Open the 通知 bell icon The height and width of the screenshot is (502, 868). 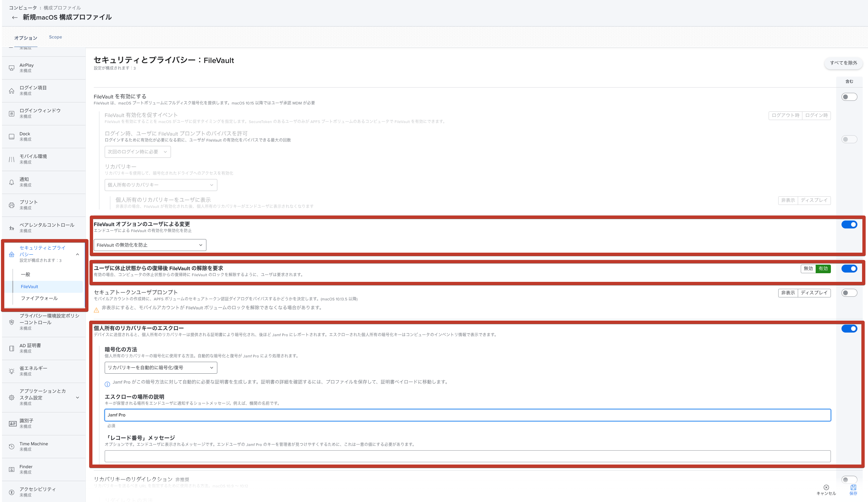(x=12, y=182)
